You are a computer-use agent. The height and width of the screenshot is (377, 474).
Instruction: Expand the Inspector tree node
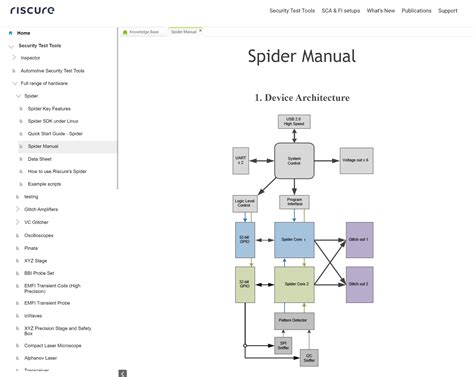(14, 58)
